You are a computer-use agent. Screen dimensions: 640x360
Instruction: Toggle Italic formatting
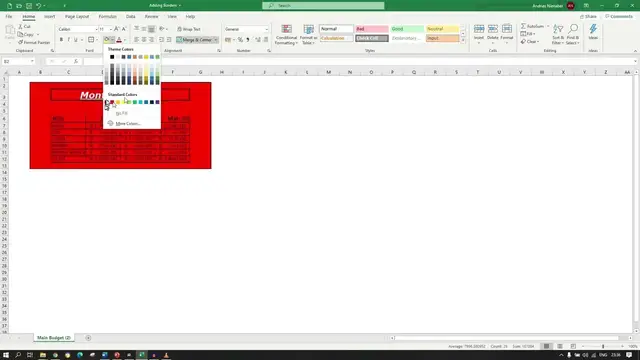pos(68,40)
